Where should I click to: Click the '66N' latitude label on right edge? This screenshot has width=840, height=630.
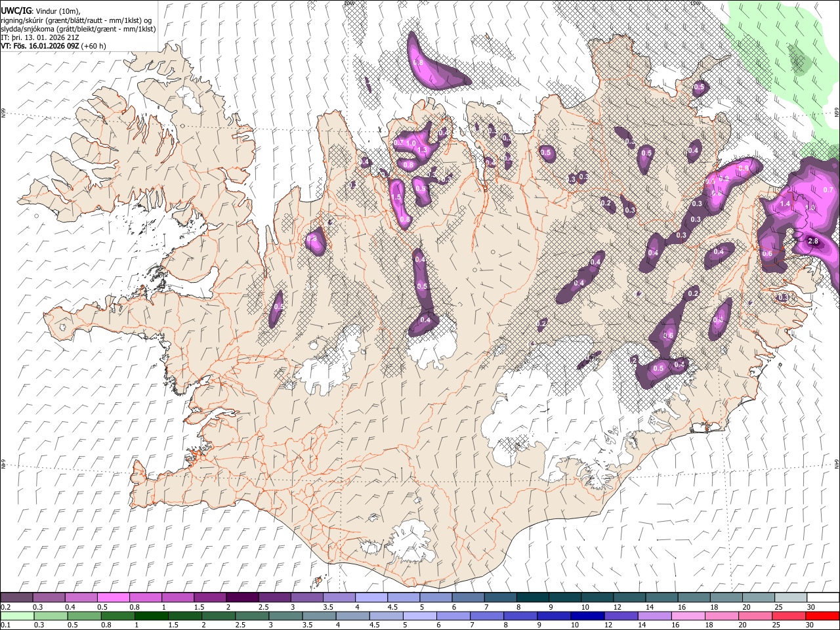[837, 112]
